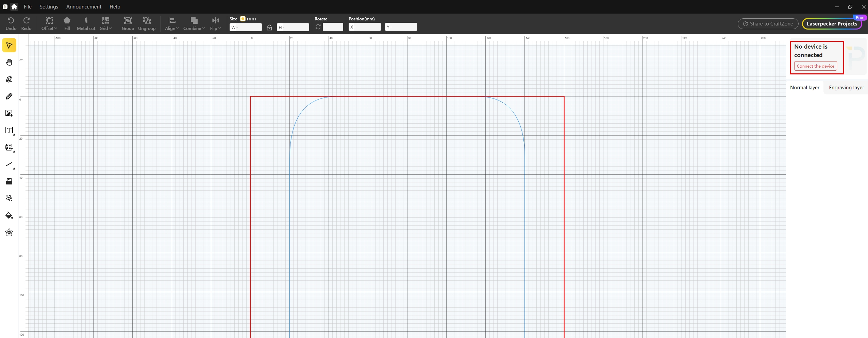Image resolution: width=868 pixels, height=338 pixels.
Task: Group selected objects
Action: point(128,24)
